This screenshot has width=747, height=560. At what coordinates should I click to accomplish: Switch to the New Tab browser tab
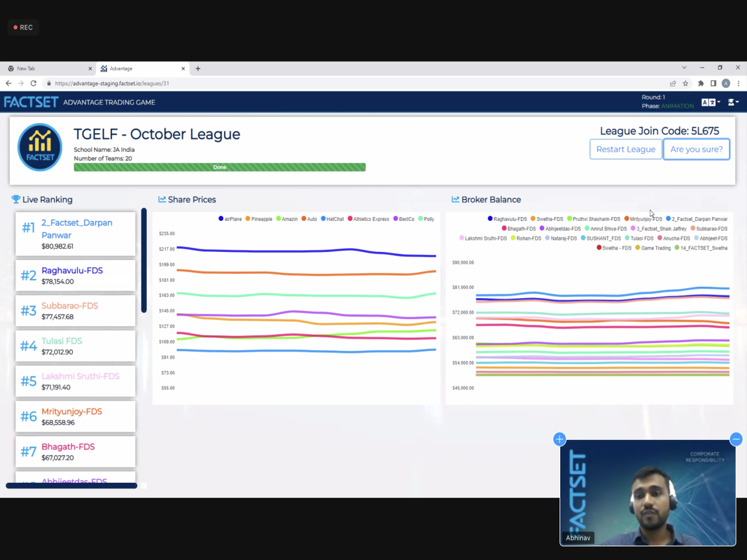[x=50, y=68]
